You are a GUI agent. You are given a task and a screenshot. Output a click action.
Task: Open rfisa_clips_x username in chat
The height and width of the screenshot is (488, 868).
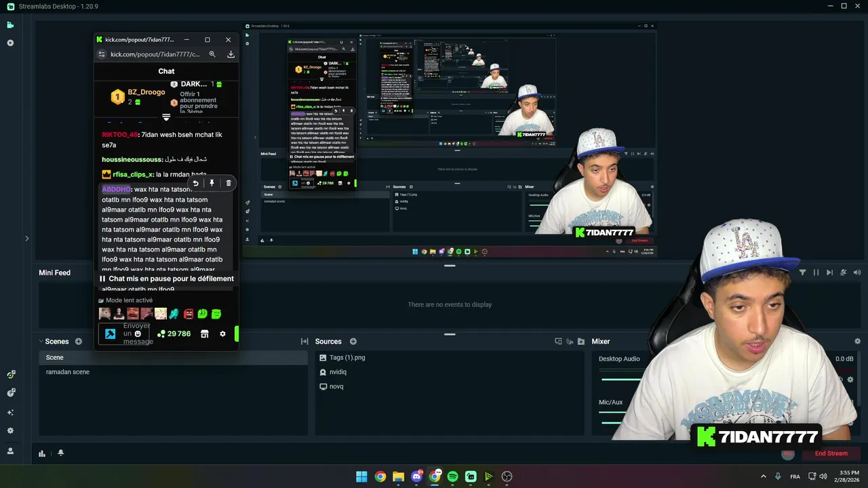click(x=133, y=174)
